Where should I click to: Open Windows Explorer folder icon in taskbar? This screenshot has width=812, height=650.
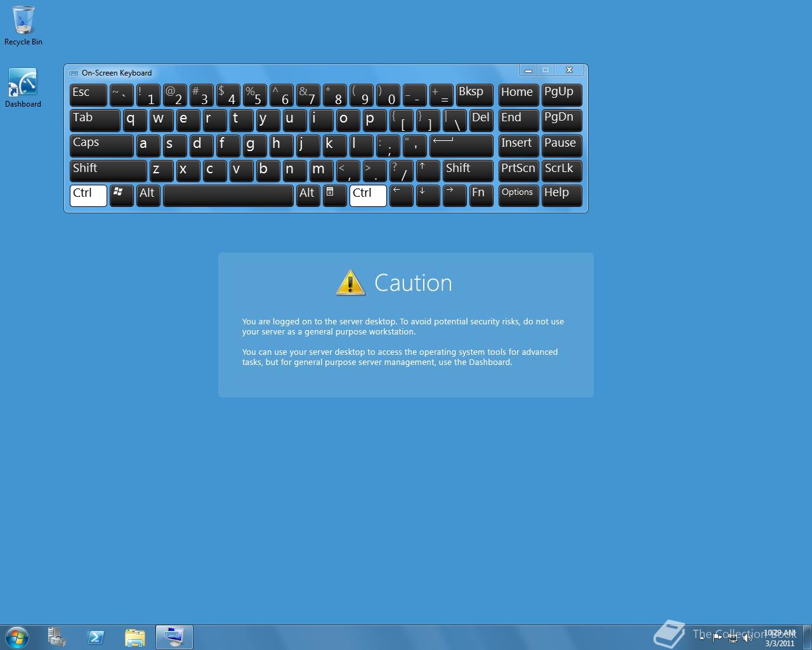point(135,637)
